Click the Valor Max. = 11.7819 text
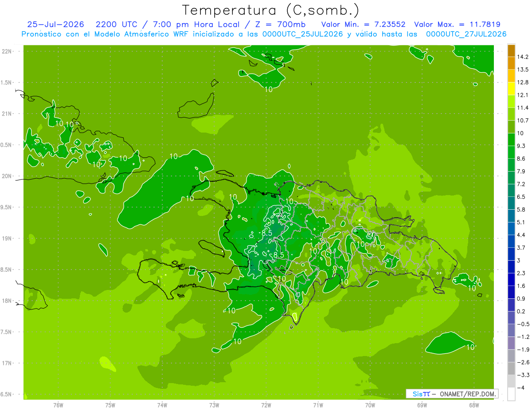532x411 pixels. (x=457, y=24)
